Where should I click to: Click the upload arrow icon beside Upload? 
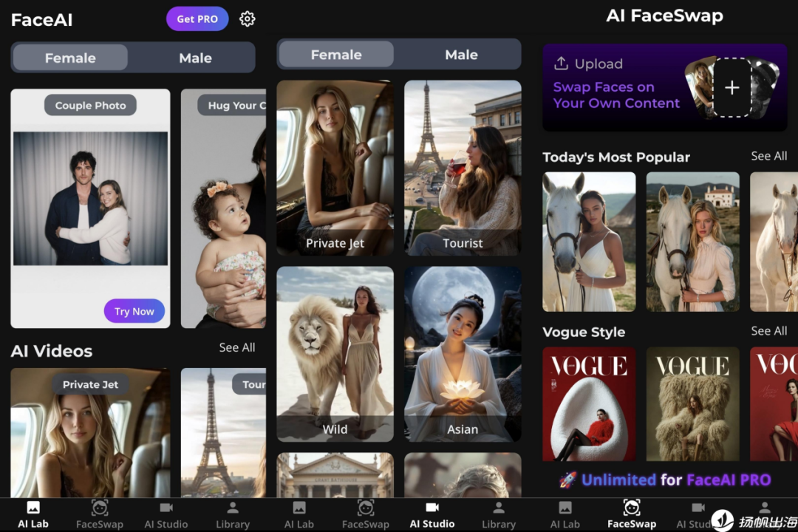click(561, 64)
